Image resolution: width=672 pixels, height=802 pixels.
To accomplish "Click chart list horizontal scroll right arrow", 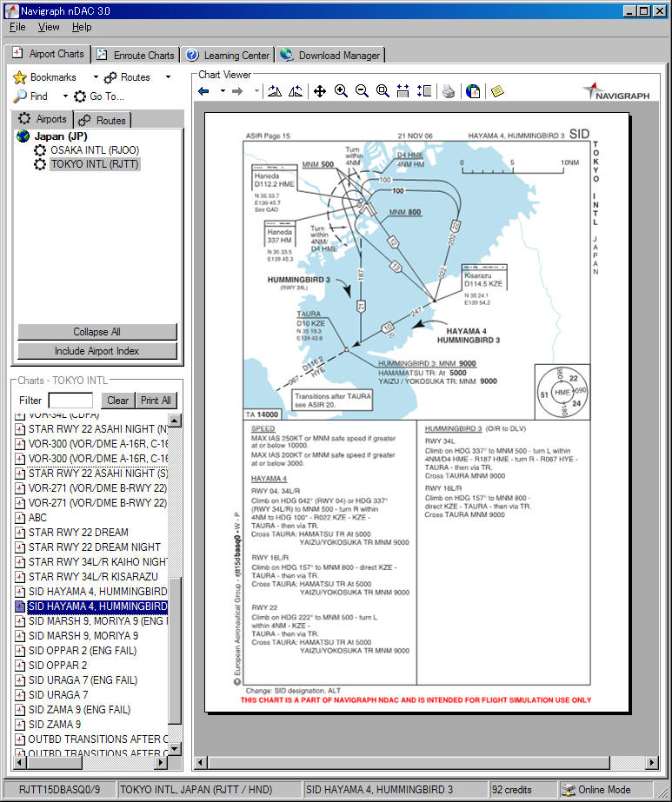I will pyautogui.click(x=161, y=762).
